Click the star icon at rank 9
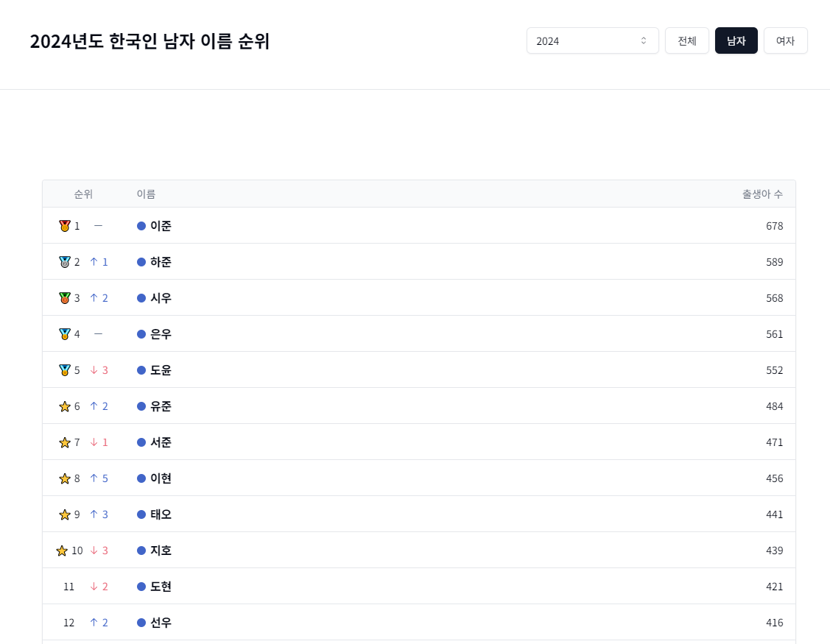The height and width of the screenshot is (644, 830). (65, 514)
